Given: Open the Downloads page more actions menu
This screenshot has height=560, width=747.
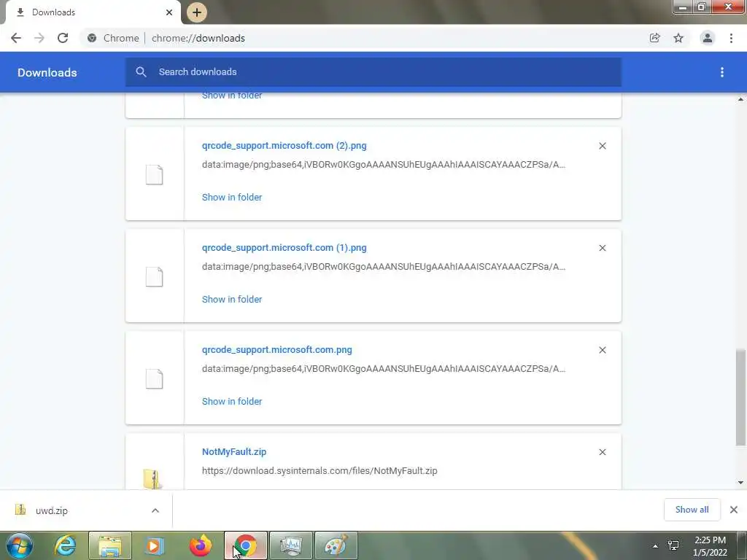Looking at the screenshot, I should [721, 72].
